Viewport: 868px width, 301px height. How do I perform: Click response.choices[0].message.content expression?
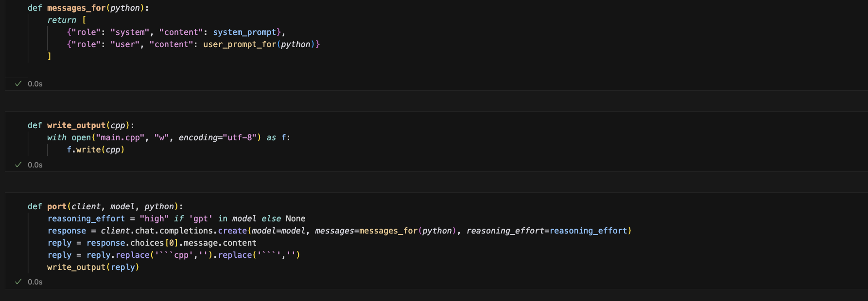[x=171, y=243]
